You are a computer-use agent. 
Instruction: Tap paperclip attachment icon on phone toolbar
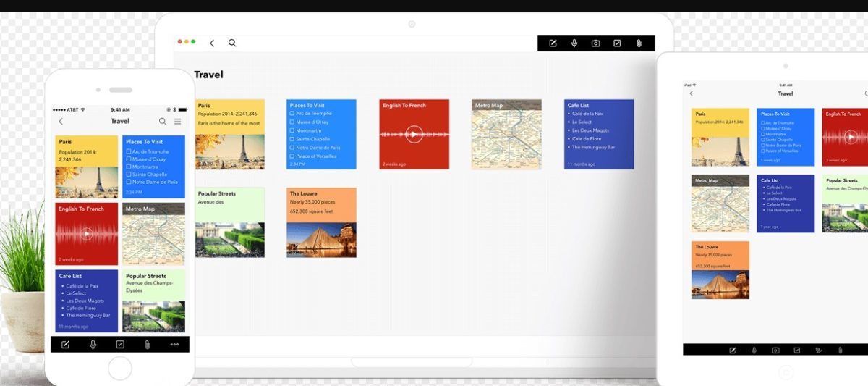(147, 345)
